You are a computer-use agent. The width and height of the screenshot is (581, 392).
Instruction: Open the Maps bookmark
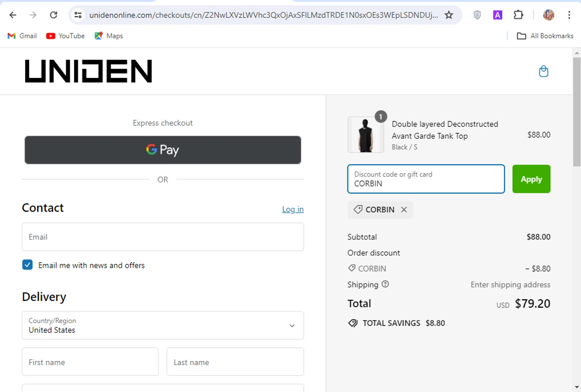(108, 36)
